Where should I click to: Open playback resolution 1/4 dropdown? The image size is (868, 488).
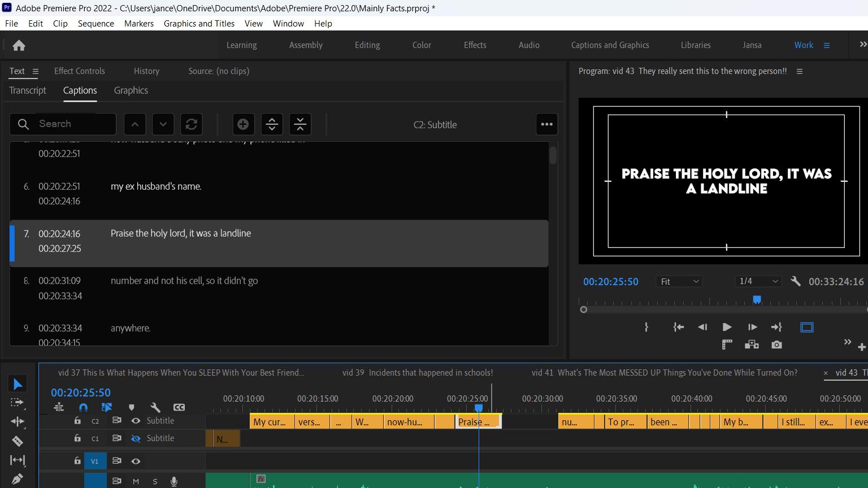click(758, 281)
